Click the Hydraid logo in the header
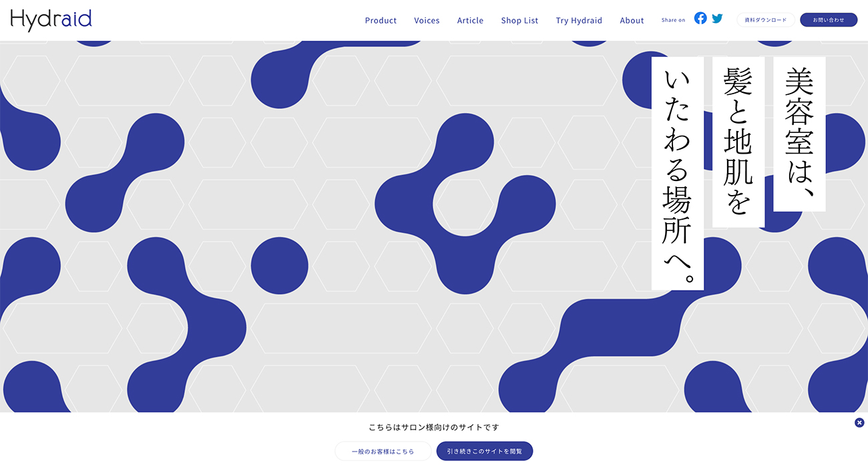 point(51,20)
